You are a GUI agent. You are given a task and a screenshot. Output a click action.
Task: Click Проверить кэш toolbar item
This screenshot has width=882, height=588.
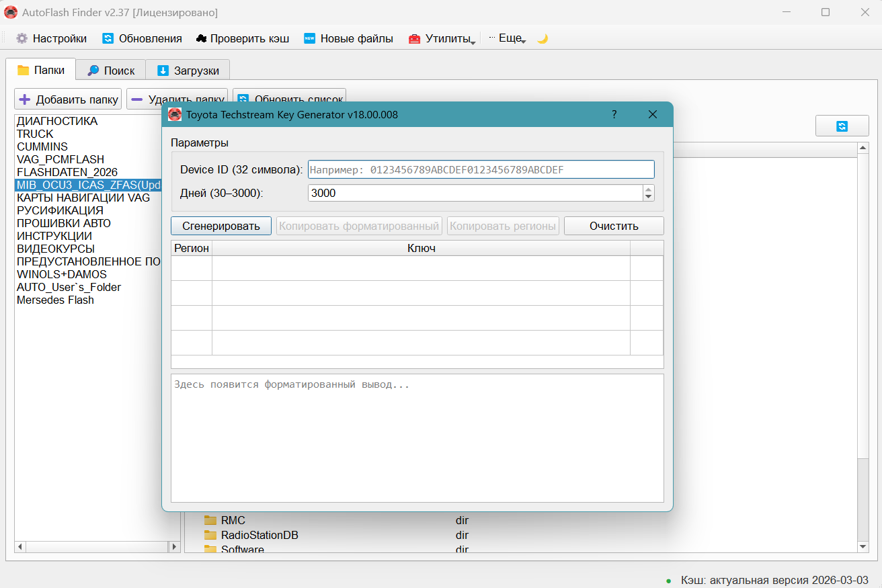[243, 38]
